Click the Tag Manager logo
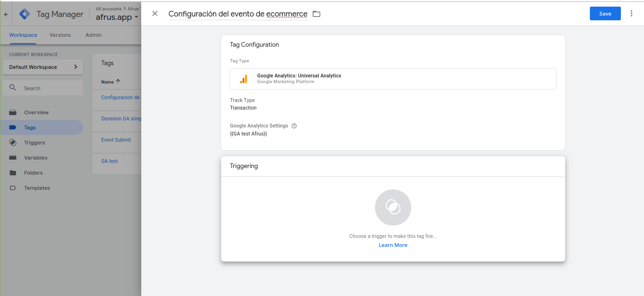 coord(25,14)
